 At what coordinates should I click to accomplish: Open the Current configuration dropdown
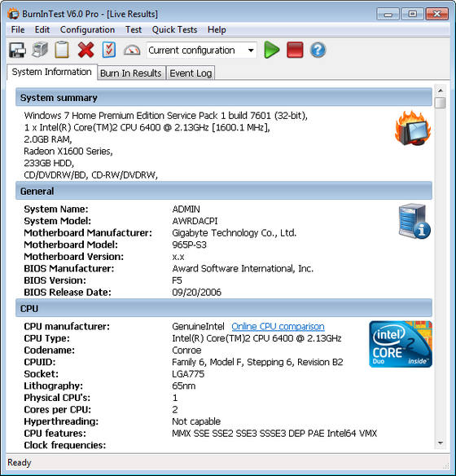[202, 50]
